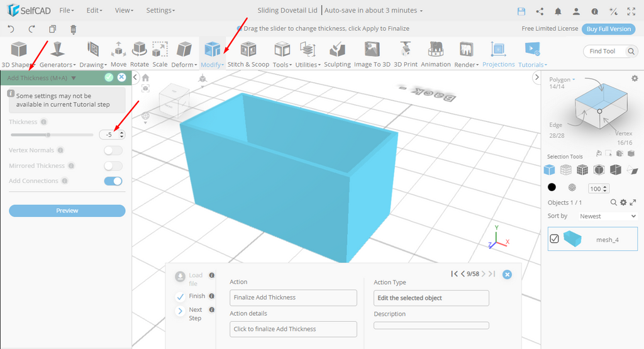
Task: Go to the previous tutorial step arrow
Action: click(x=463, y=274)
